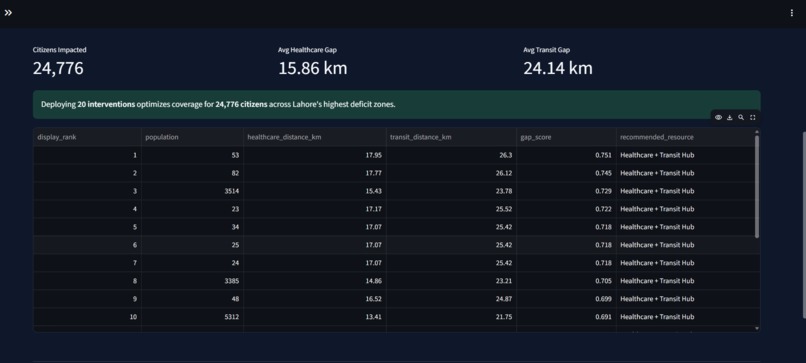Select population cell 34 in rank 5
The width and height of the screenshot is (806, 363).
pyautogui.click(x=192, y=227)
